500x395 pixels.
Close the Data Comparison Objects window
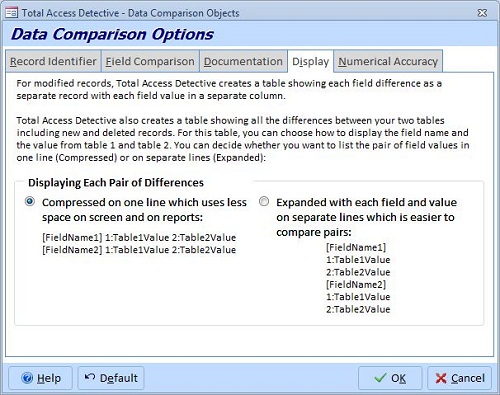point(482,13)
